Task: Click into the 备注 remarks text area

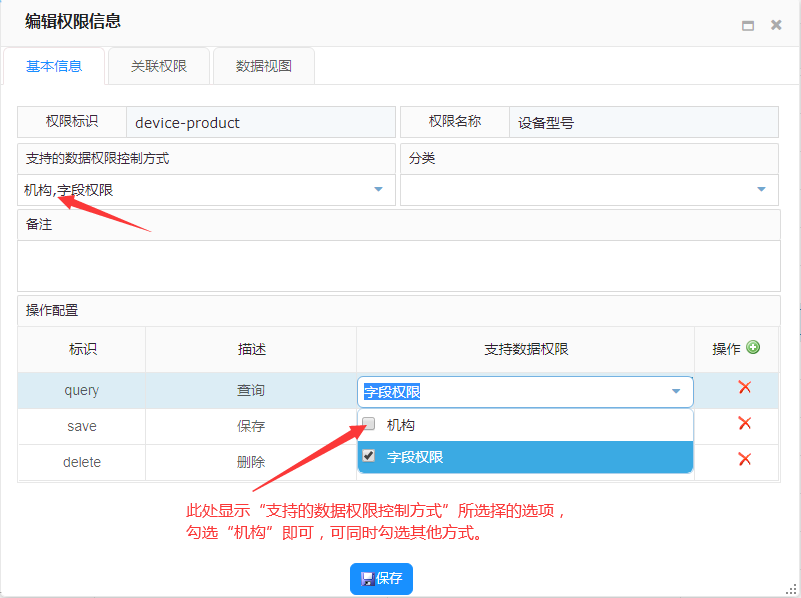Action: 398,265
